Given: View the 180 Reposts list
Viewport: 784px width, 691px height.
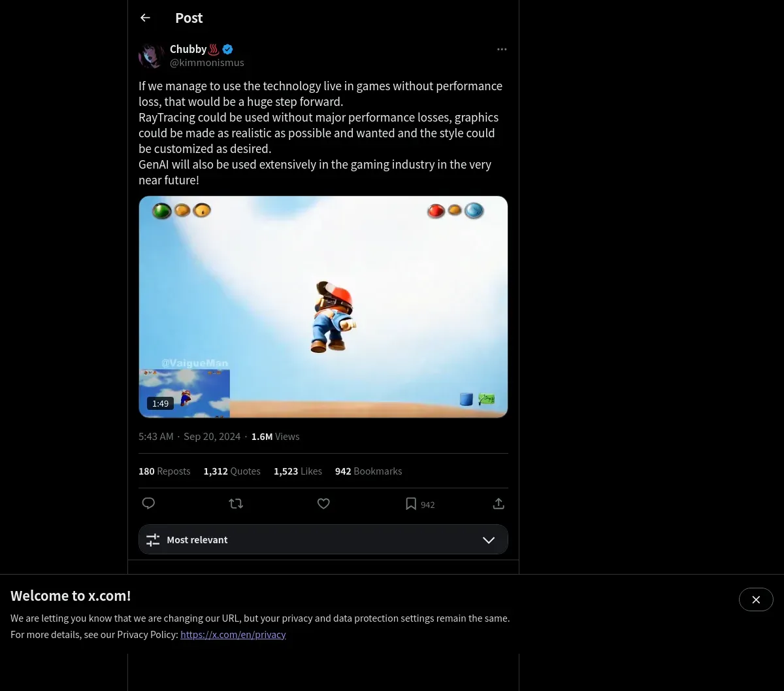Looking at the screenshot, I should (164, 471).
